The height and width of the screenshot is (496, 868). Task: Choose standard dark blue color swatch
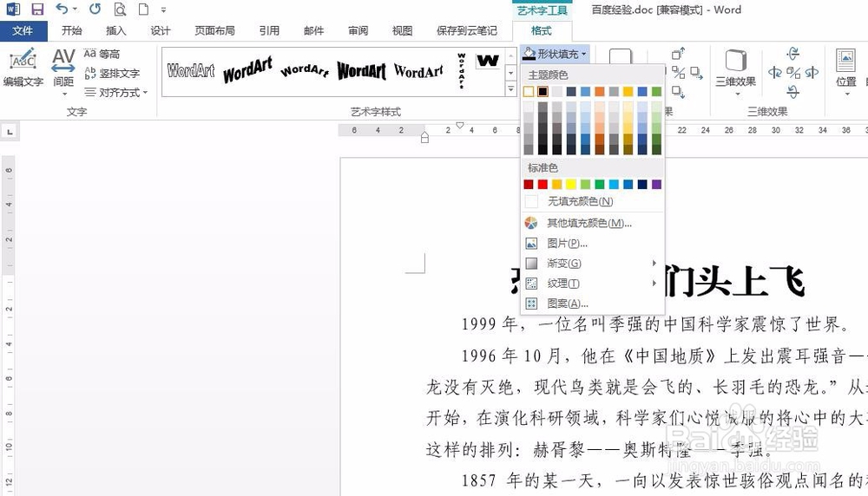click(642, 184)
